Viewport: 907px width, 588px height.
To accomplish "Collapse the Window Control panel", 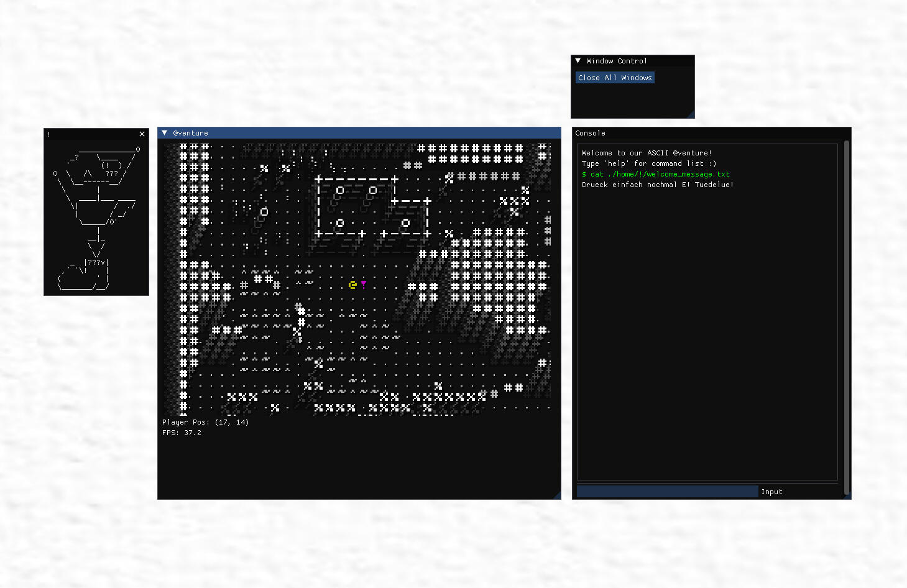I will click(578, 61).
